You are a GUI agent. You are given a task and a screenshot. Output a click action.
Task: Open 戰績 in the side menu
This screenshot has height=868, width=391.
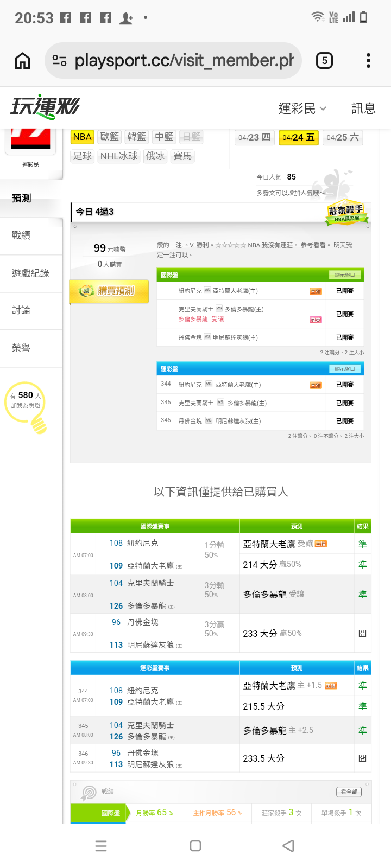[22, 235]
